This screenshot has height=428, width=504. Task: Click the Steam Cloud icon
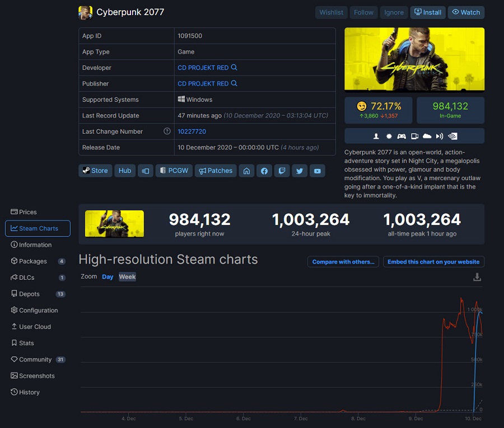click(427, 136)
